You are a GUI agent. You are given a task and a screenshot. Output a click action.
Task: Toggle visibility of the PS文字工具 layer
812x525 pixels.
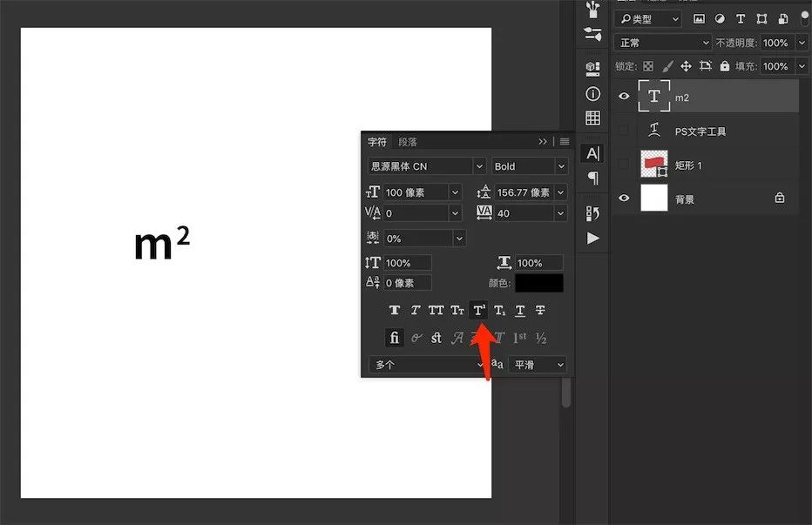pos(624,130)
